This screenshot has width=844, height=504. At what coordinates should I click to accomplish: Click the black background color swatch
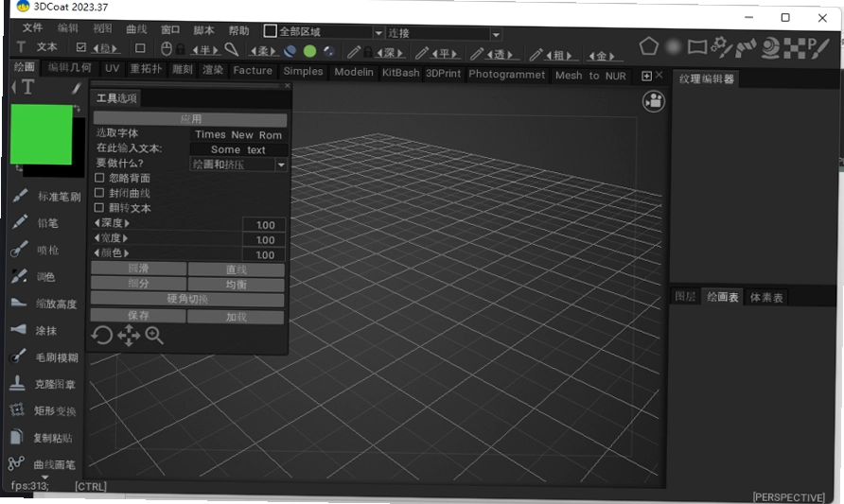tap(79, 146)
